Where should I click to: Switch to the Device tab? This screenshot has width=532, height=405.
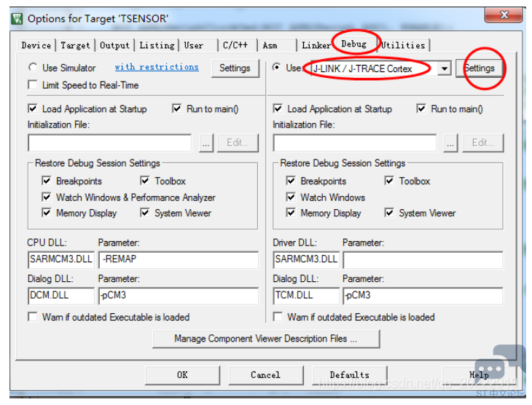pyautogui.click(x=36, y=45)
